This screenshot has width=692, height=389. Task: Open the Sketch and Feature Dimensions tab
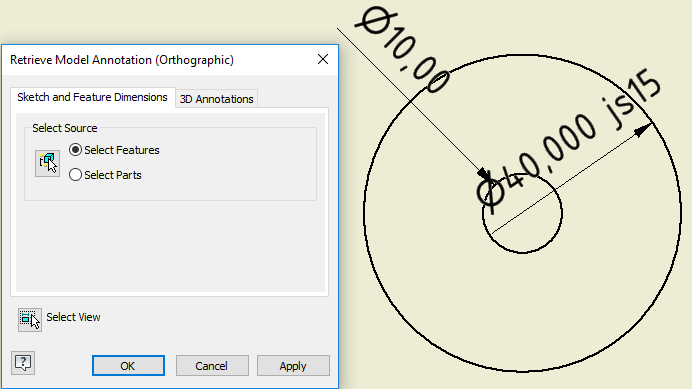click(92, 97)
